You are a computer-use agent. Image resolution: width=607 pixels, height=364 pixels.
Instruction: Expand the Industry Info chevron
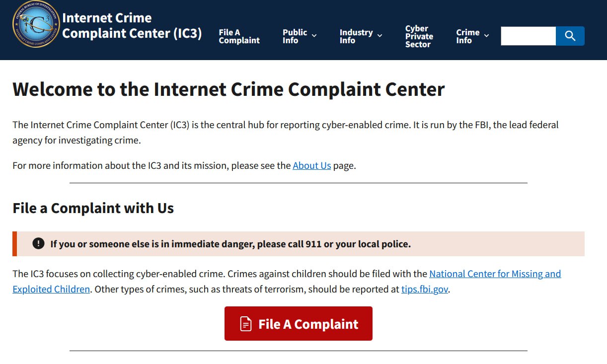(x=380, y=36)
